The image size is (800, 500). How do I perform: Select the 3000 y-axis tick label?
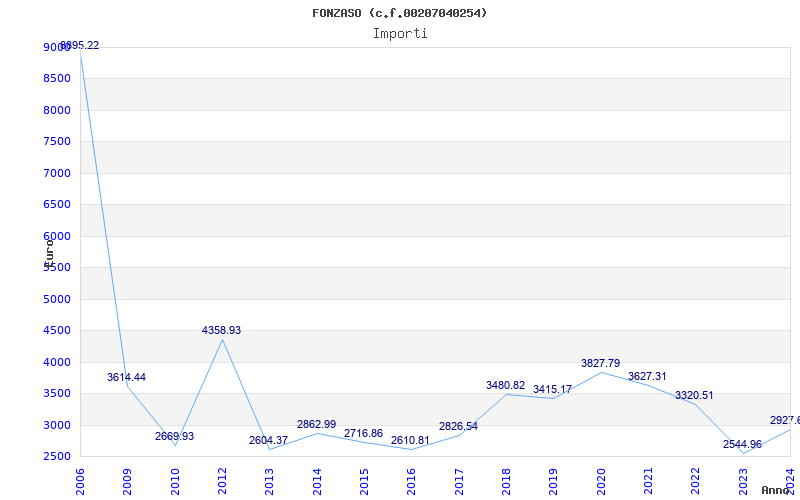click(x=57, y=425)
